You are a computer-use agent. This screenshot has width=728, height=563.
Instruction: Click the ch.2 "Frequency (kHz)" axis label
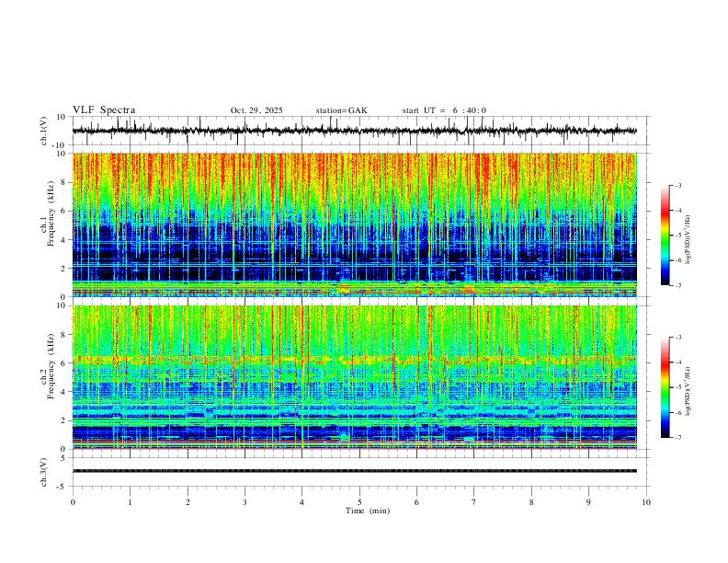pos(51,366)
